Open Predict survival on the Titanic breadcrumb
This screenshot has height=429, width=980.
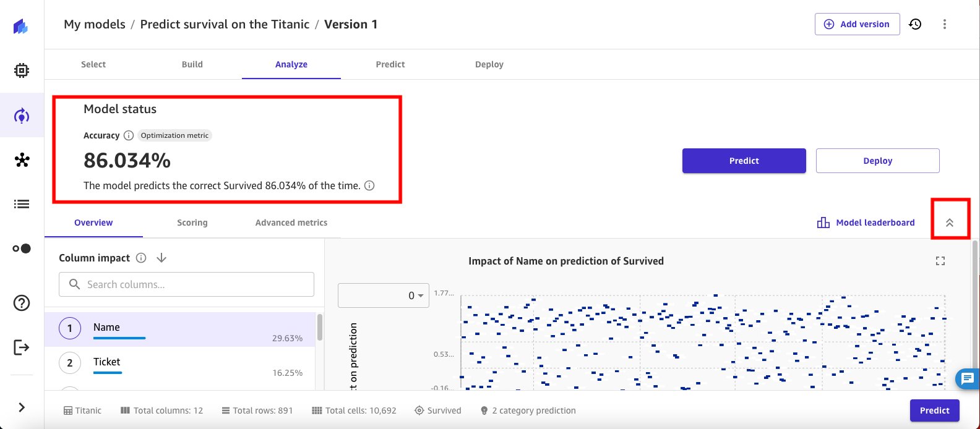click(x=225, y=24)
